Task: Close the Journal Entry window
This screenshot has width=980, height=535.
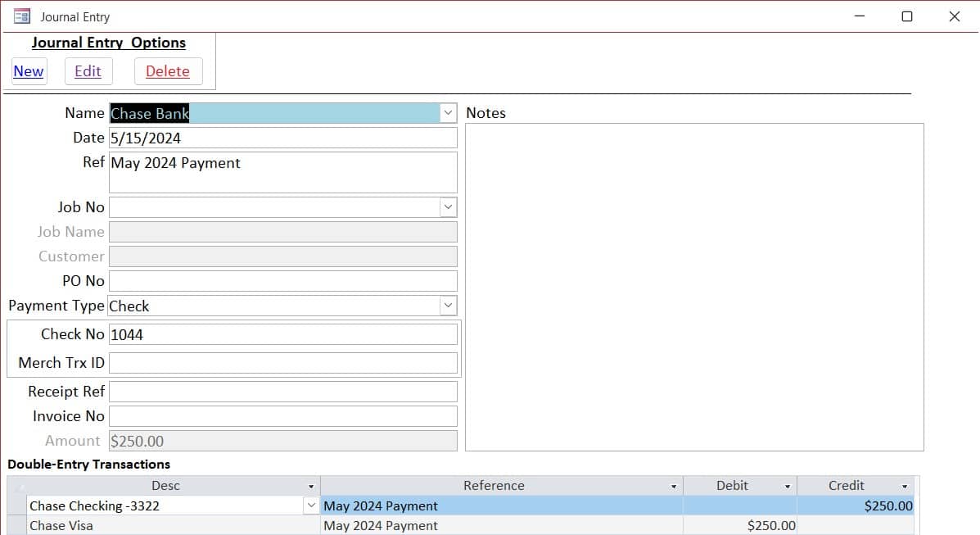Action: click(955, 16)
